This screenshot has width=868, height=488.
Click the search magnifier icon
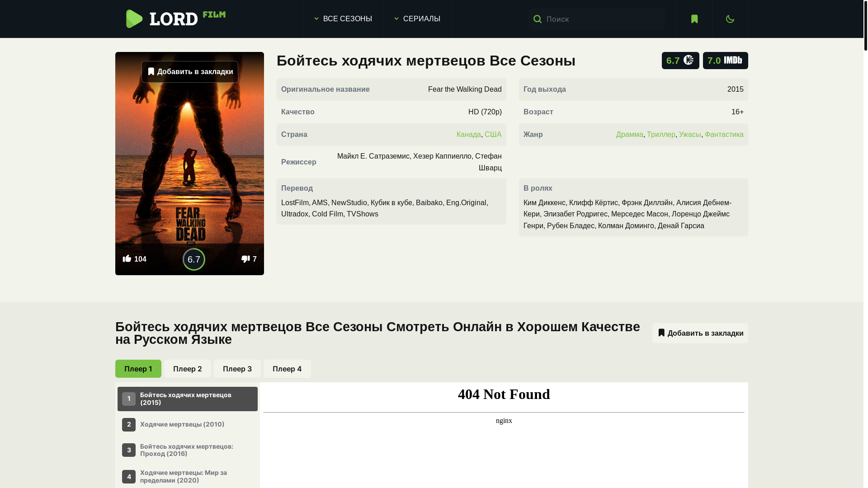pos(537,19)
